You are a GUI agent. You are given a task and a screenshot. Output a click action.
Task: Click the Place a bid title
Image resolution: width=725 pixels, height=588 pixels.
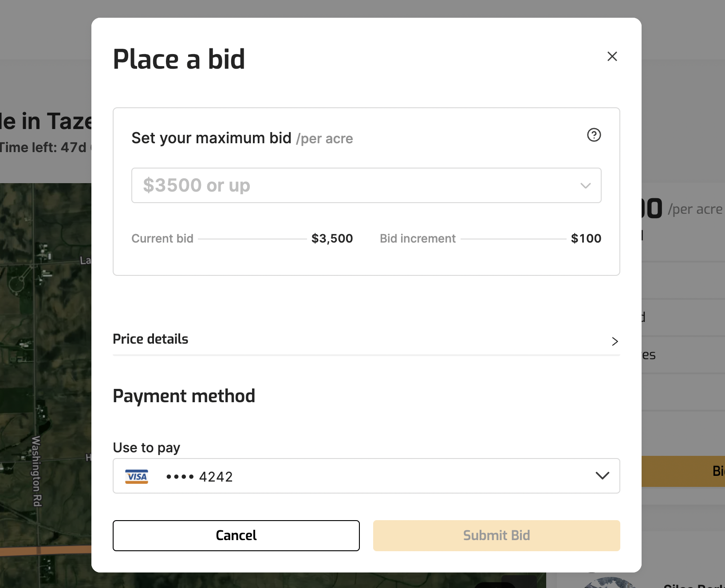pyautogui.click(x=179, y=59)
